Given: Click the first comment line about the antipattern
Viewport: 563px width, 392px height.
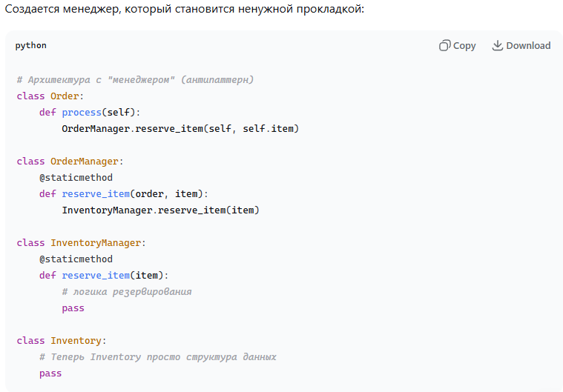Looking at the screenshot, I should [x=135, y=79].
